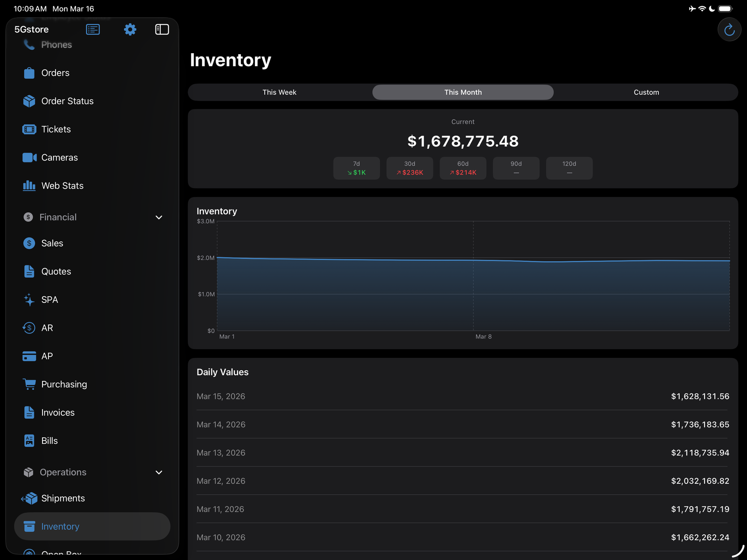Open Cameras via the video camera icon
The width and height of the screenshot is (747, 560).
pyautogui.click(x=29, y=157)
